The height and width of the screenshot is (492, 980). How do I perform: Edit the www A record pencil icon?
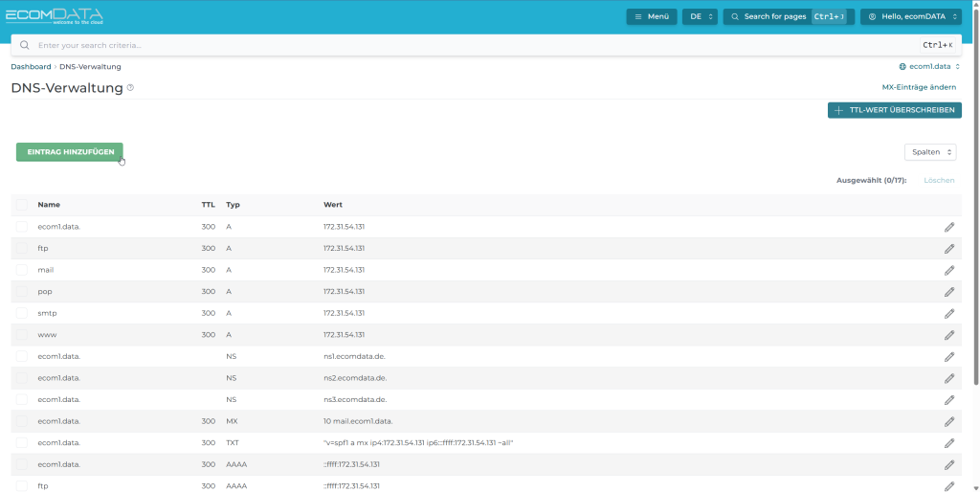(x=948, y=335)
